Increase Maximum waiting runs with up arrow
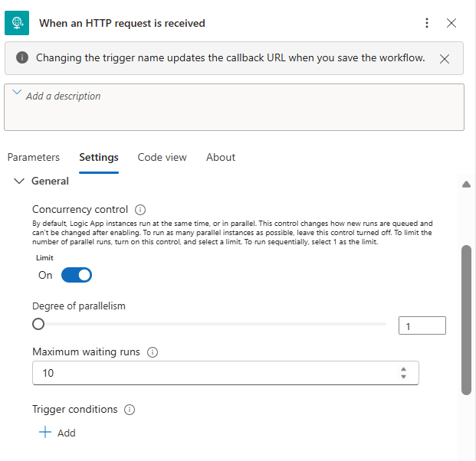The width and height of the screenshot is (476, 461). point(404,369)
